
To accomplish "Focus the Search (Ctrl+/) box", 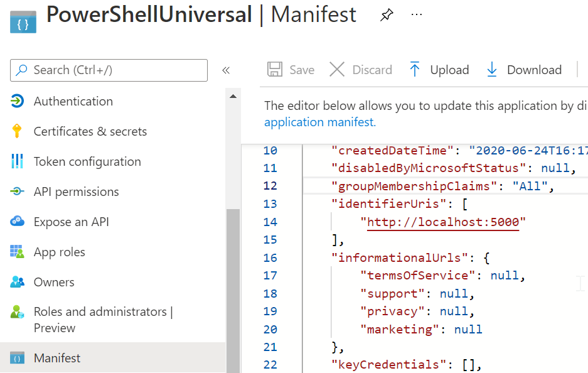I will (x=109, y=70).
